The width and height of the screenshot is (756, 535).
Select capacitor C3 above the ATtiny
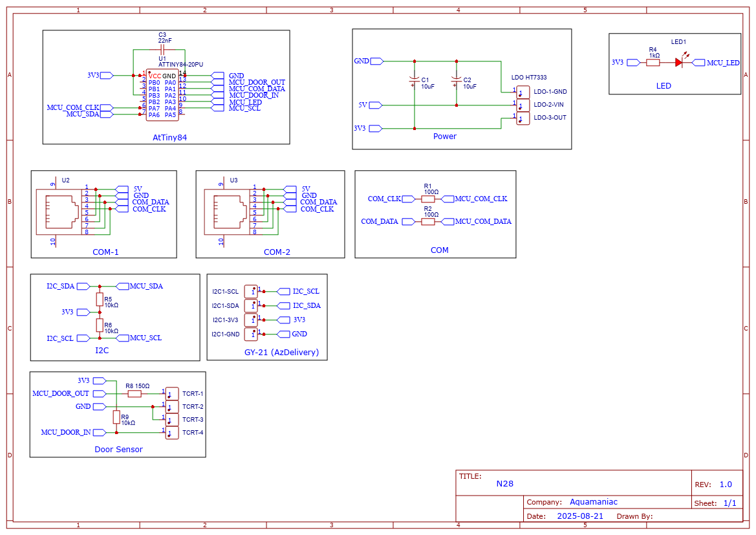(x=162, y=50)
